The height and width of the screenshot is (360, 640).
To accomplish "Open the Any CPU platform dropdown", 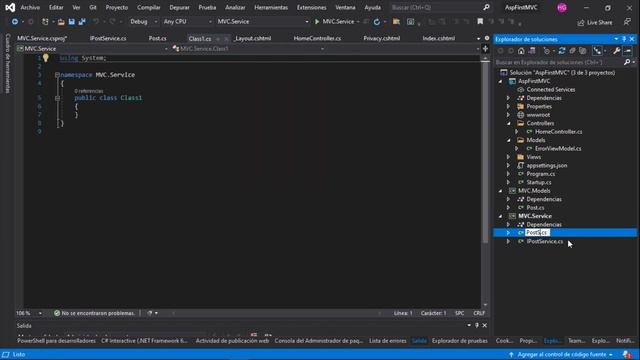I will (x=187, y=22).
